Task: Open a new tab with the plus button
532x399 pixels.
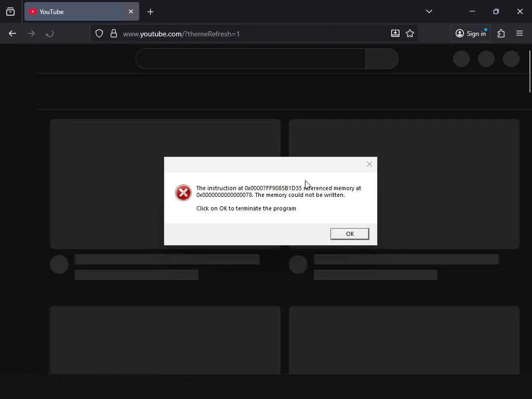Action: pos(151,12)
